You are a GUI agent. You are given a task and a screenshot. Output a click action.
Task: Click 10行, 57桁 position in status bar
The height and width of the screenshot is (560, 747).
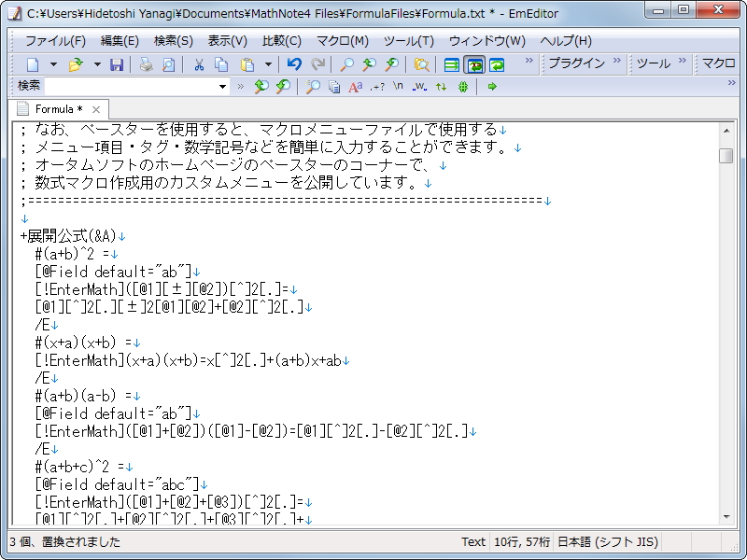522,542
